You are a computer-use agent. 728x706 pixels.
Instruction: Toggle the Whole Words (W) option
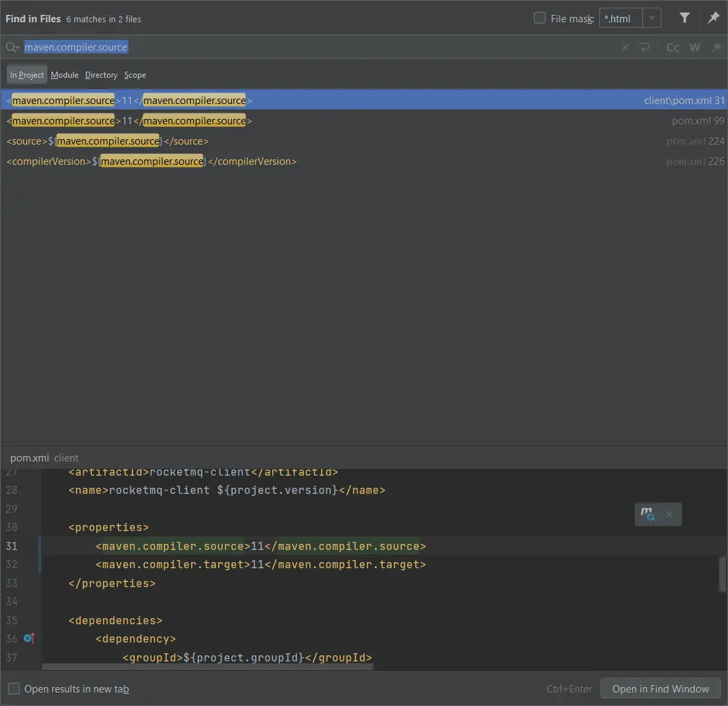coord(695,47)
